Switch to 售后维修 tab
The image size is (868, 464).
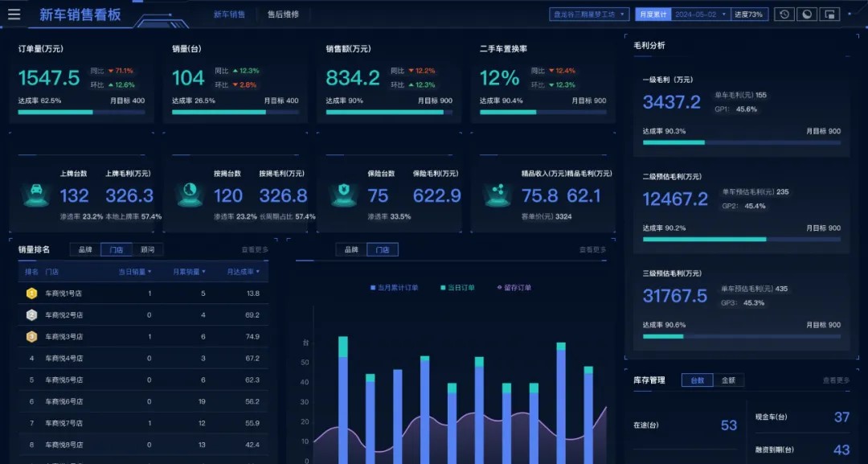(284, 14)
